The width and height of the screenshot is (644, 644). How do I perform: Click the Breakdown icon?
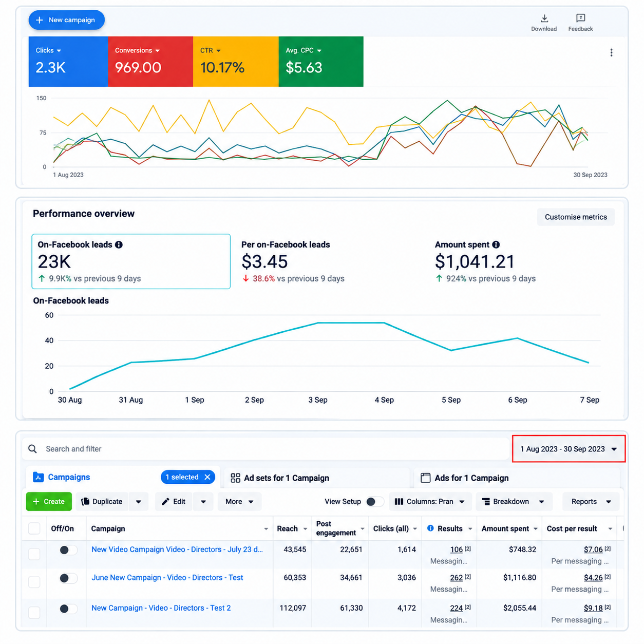(486, 501)
